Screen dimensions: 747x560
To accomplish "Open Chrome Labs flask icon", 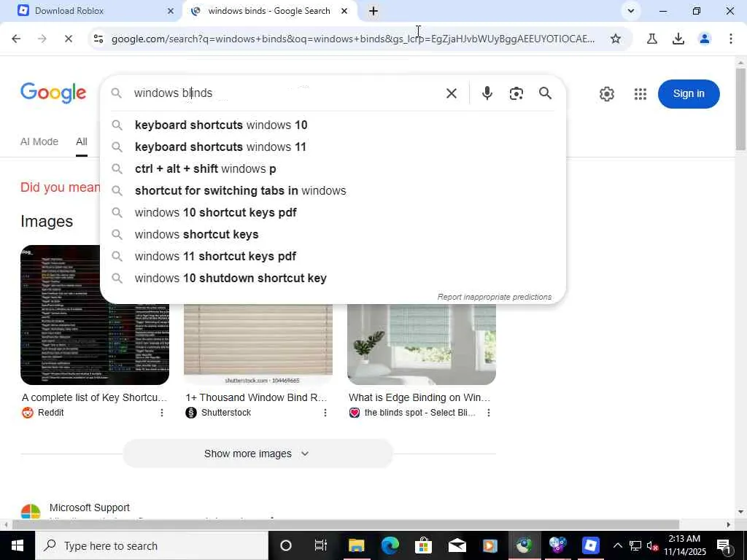I will [x=652, y=39].
